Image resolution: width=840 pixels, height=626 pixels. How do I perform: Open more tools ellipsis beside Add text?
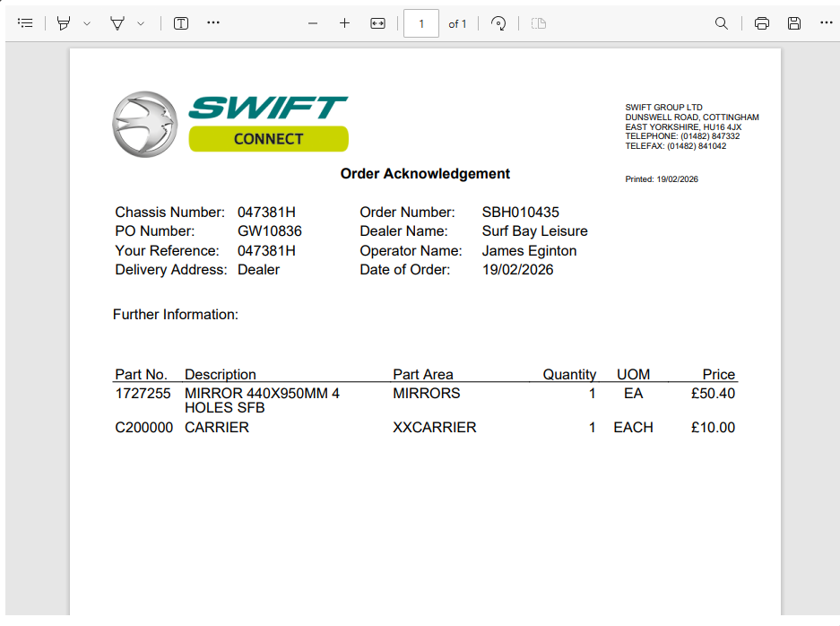[213, 22]
